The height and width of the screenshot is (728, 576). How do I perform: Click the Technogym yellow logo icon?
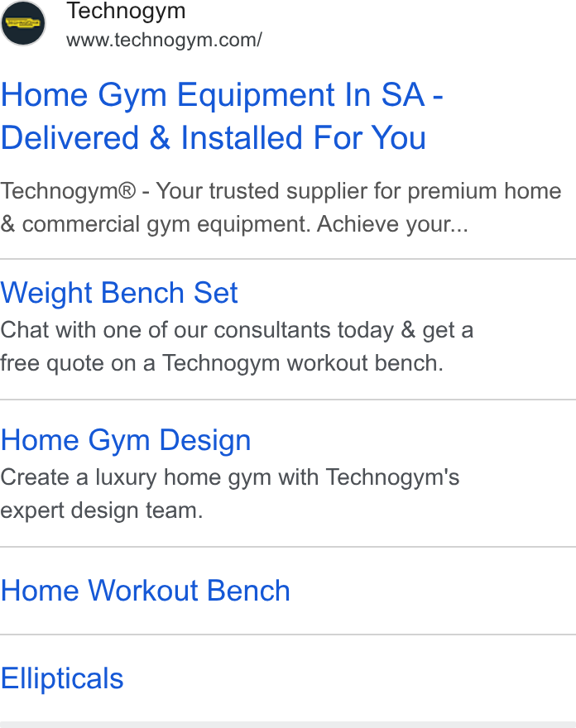click(x=23, y=23)
